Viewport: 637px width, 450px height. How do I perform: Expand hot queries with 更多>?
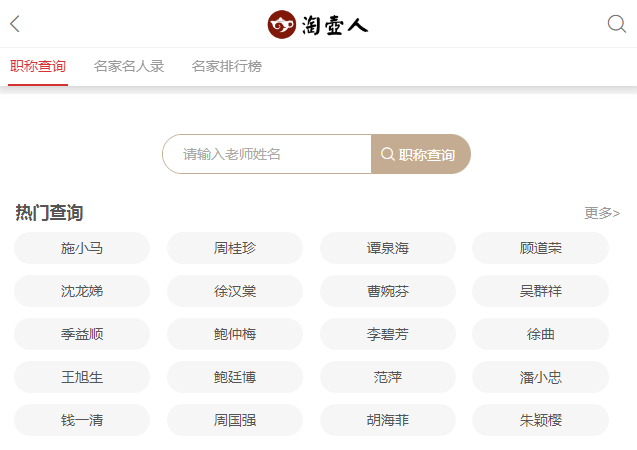[x=602, y=213]
